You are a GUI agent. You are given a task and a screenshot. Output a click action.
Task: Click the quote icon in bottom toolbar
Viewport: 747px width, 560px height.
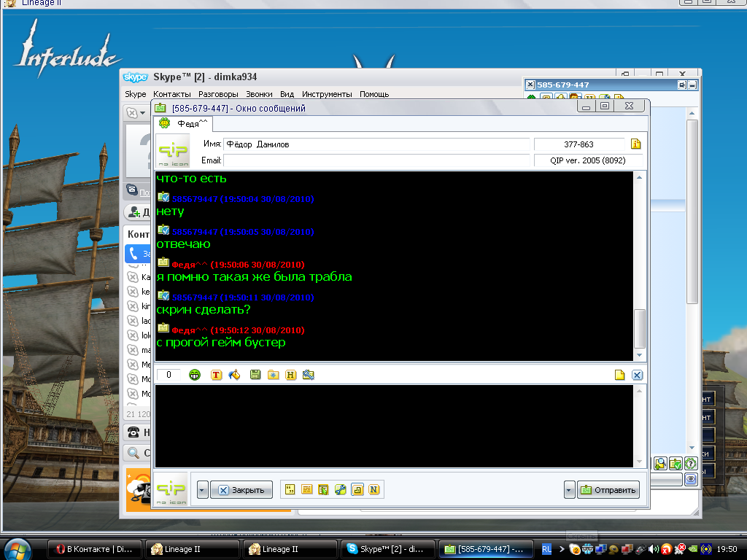[290, 489]
